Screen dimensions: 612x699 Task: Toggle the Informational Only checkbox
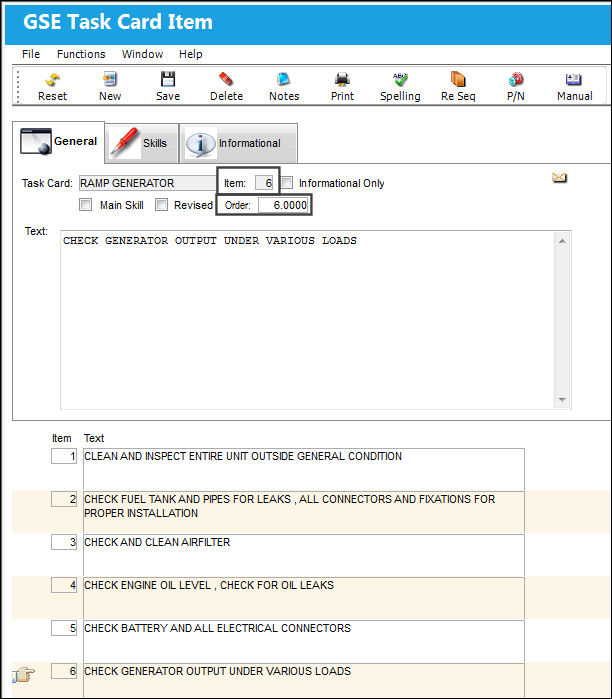[287, 183]
